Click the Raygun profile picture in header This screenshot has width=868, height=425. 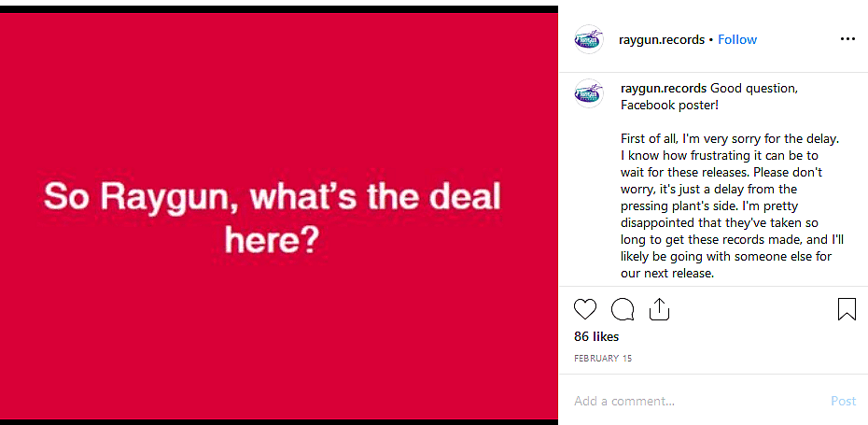(x=589, y=39)
